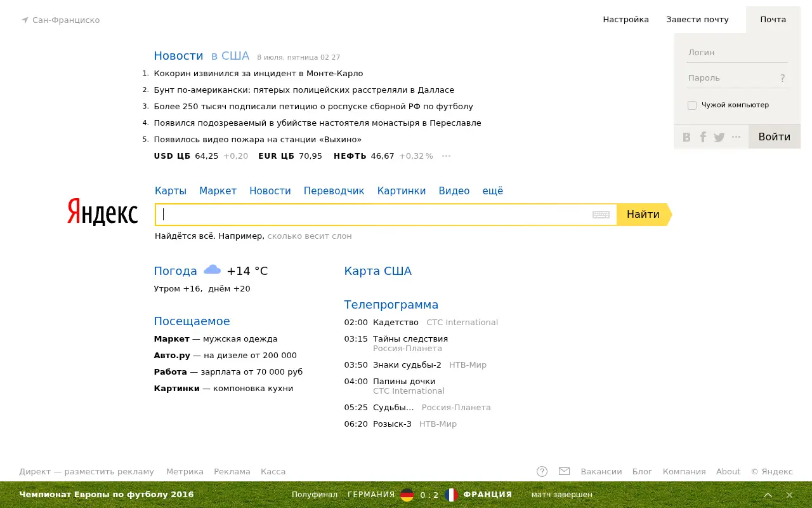812x508 pixels.
Task: Open news about petition of 250 тысяч
Action: click(313, 107)
